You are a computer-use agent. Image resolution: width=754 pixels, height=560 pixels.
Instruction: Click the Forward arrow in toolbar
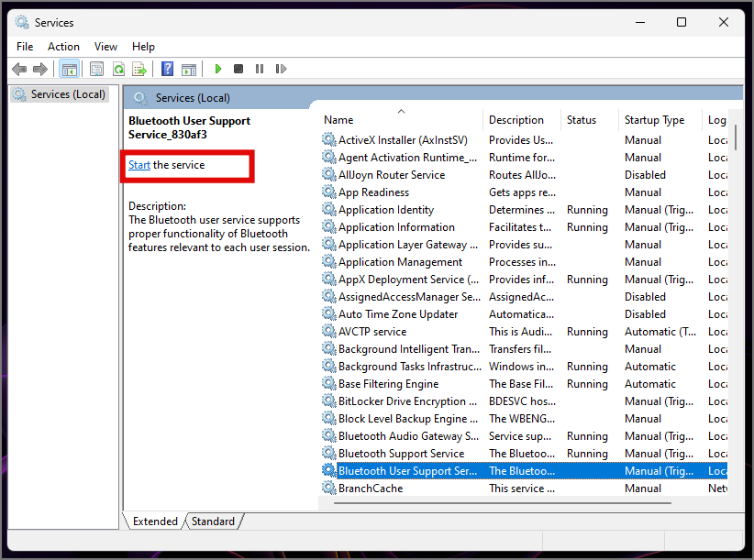(40, 69)
